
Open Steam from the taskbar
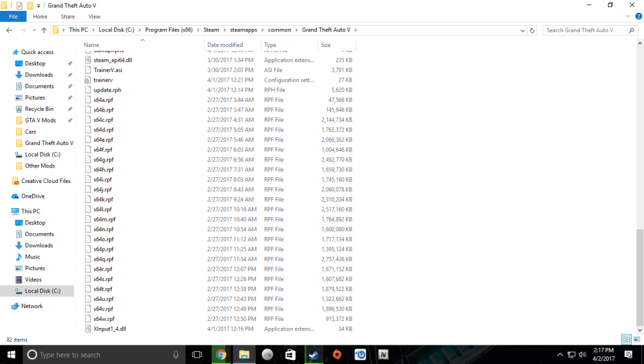314,354
